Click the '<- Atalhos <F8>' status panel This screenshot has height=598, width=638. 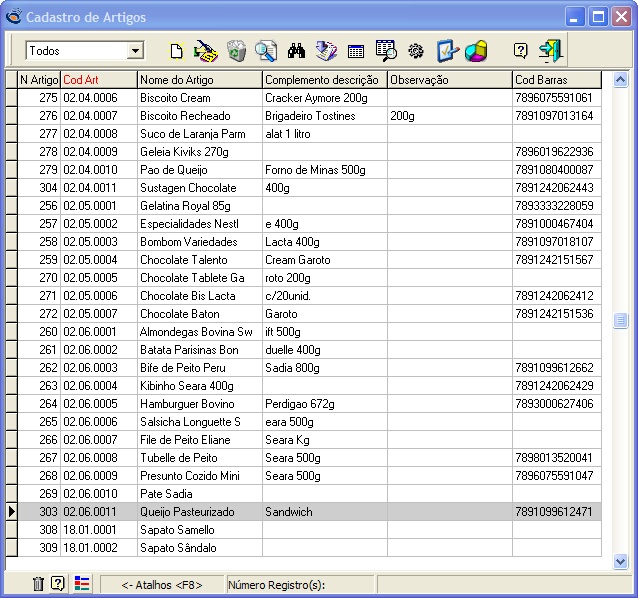[x=162, y=585]
